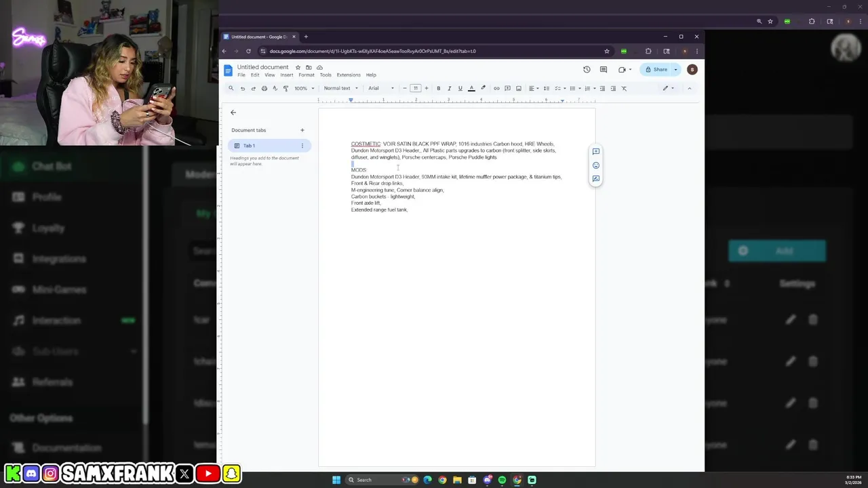The width and height of the screenshot is (868, 488).
Task: Open the Google account avatar
Action: (692, 69)
